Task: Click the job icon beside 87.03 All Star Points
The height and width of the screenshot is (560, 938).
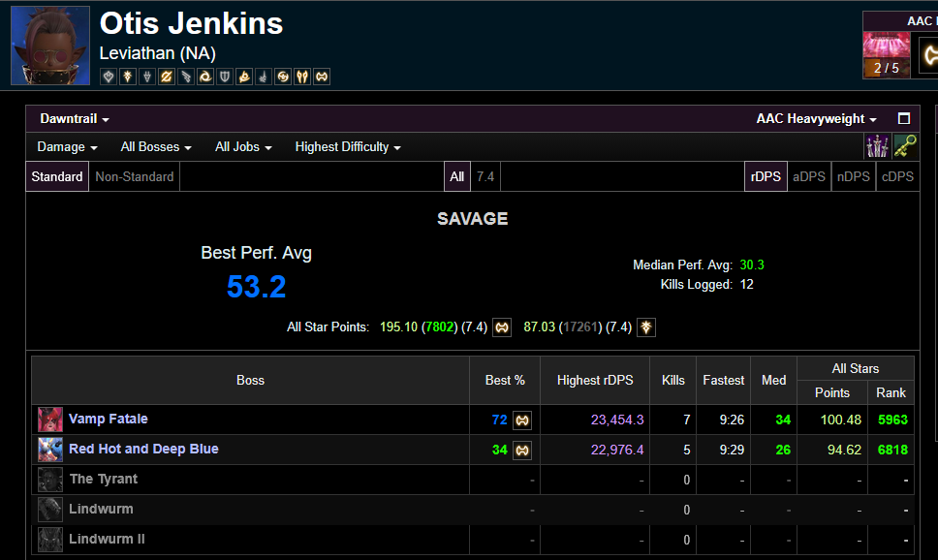Action: (646, 327)
